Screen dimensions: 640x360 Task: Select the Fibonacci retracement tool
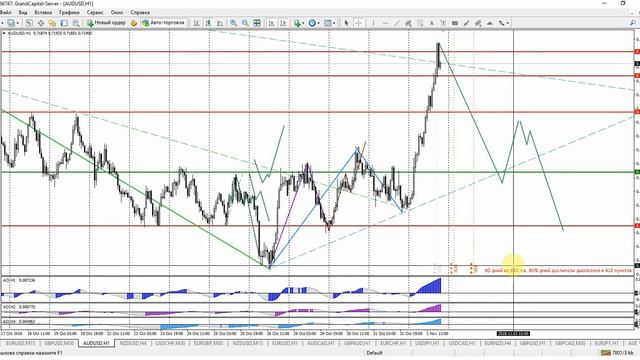tap(420, 23)
